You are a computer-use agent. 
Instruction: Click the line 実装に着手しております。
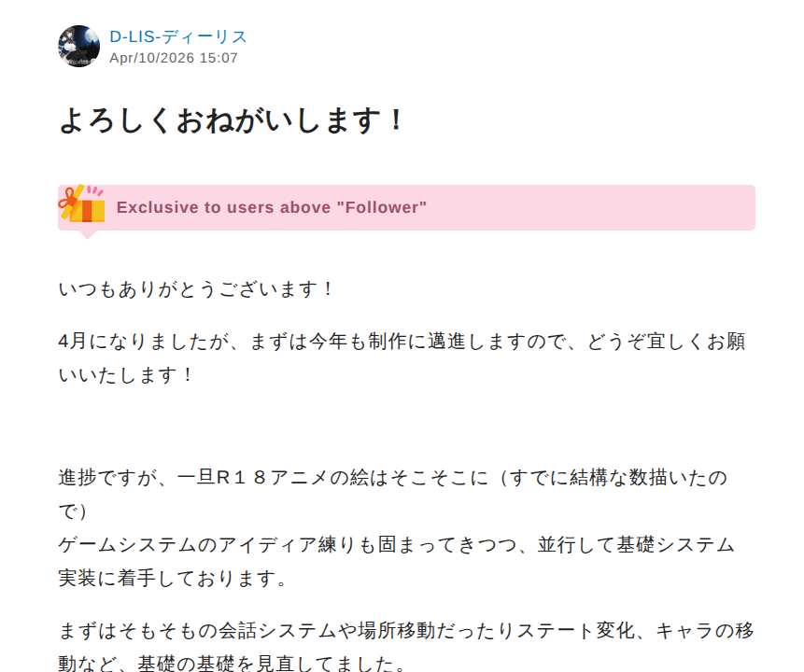[173, 578]
